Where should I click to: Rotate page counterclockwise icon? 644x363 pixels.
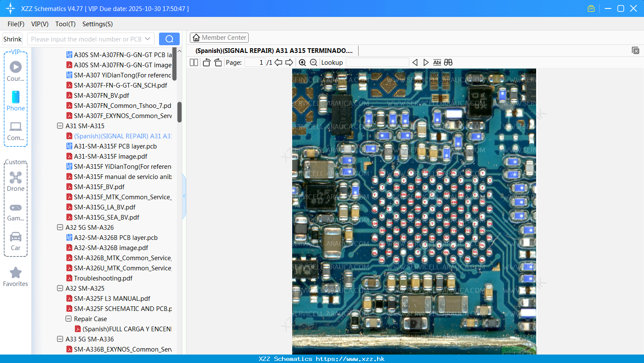click(x=206, y=62)
